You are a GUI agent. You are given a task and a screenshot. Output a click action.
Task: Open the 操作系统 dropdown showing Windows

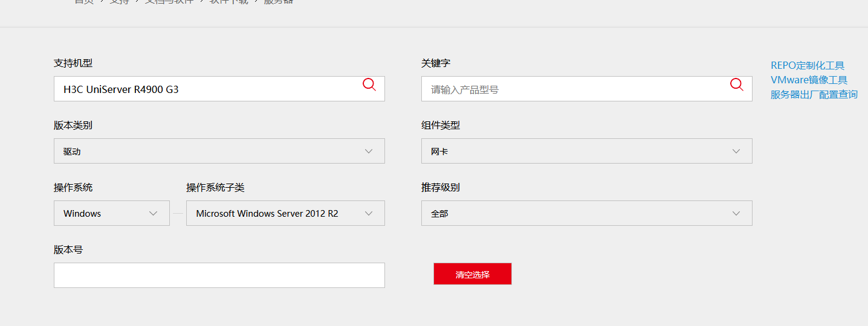(x=112, y=213)
